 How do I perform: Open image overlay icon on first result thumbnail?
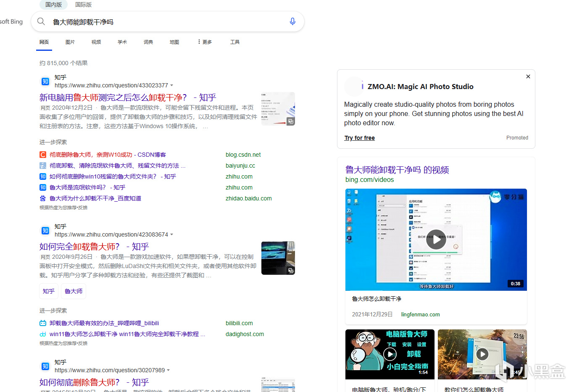[290, 121]
